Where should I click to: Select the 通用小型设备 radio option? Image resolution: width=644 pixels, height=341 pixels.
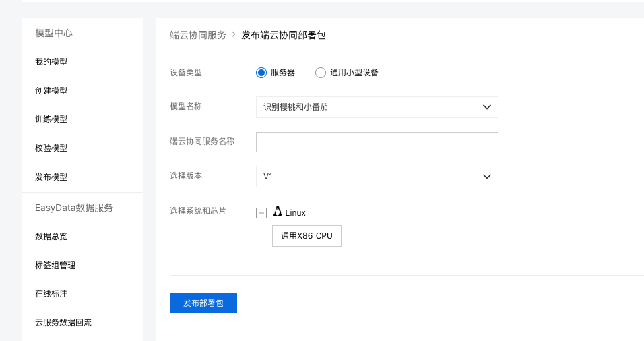[321, 73]
